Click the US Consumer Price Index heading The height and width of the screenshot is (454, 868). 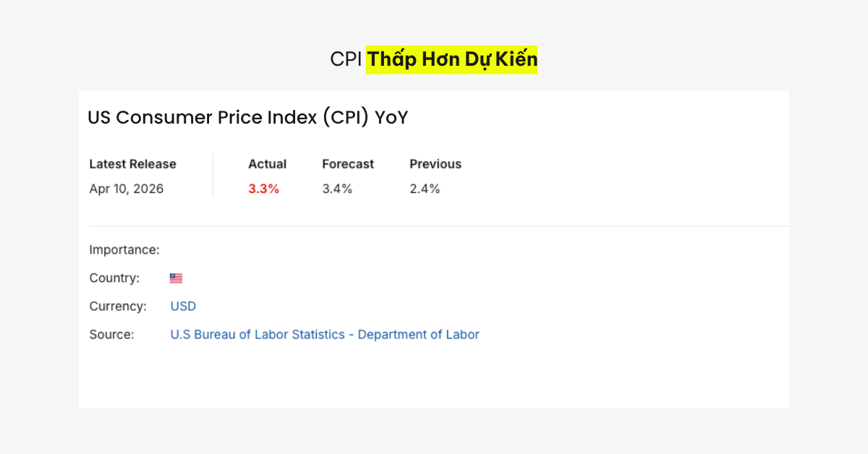click(x=247, y=118)
